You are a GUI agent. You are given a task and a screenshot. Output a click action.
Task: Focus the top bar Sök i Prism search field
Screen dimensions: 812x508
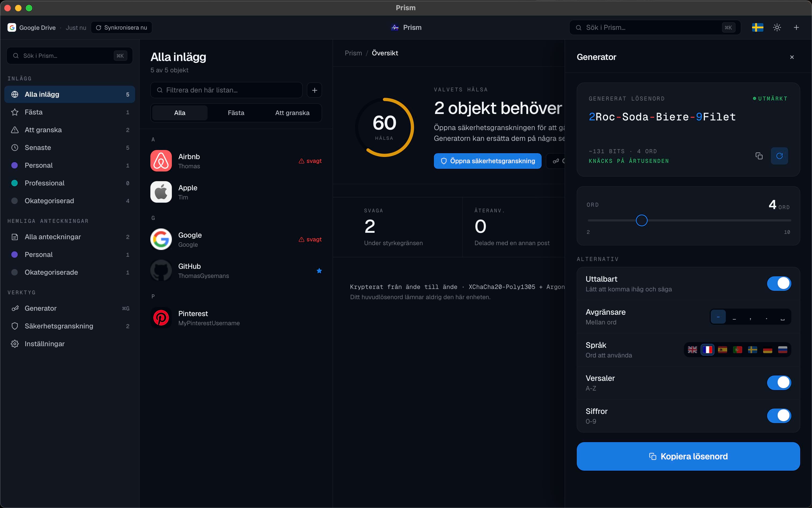655,27
